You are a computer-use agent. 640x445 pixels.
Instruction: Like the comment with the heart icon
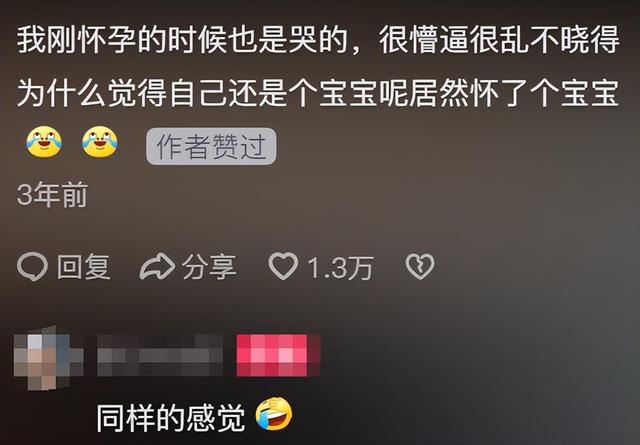coord(283,266)
